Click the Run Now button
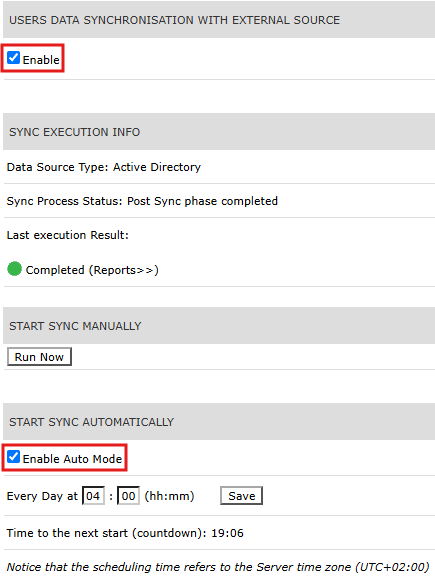Image resolution: width=435 pixels, height=579 pixels. [x=39, y=357]
